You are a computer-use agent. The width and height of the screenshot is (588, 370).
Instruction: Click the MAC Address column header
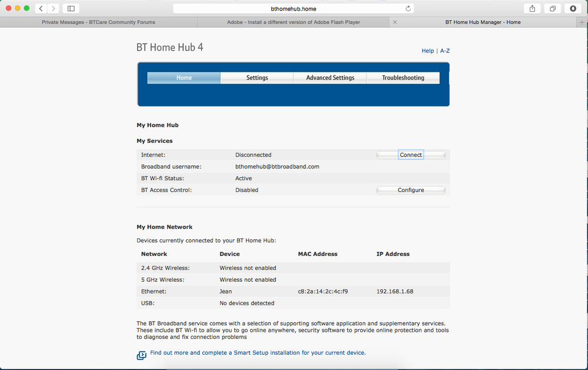click(x=318, y=254)
